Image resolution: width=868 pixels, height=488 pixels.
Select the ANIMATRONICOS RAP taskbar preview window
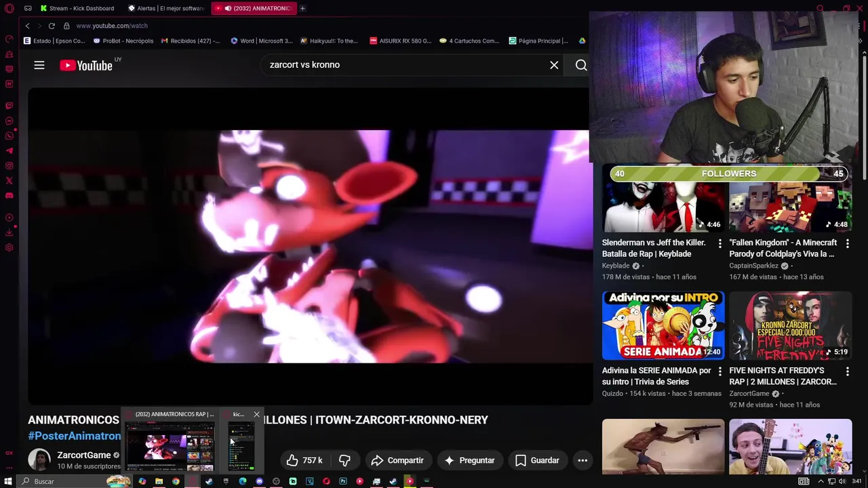[170, 441]
